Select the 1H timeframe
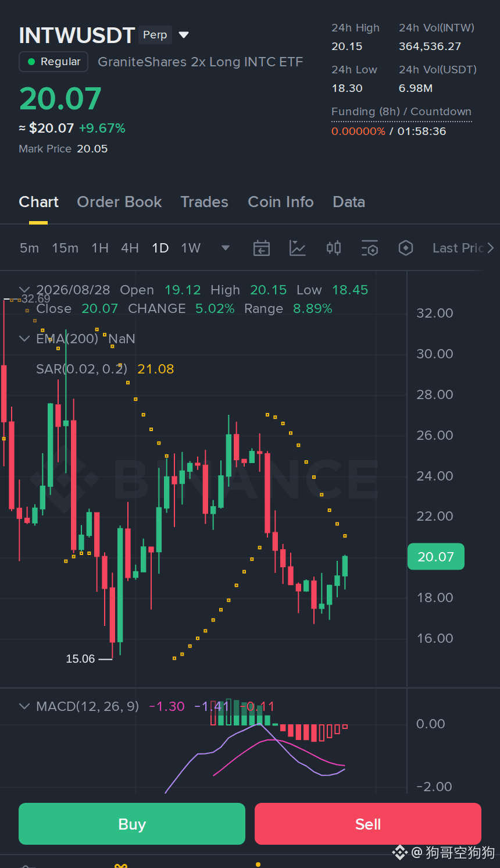 (x=100, y=248)
